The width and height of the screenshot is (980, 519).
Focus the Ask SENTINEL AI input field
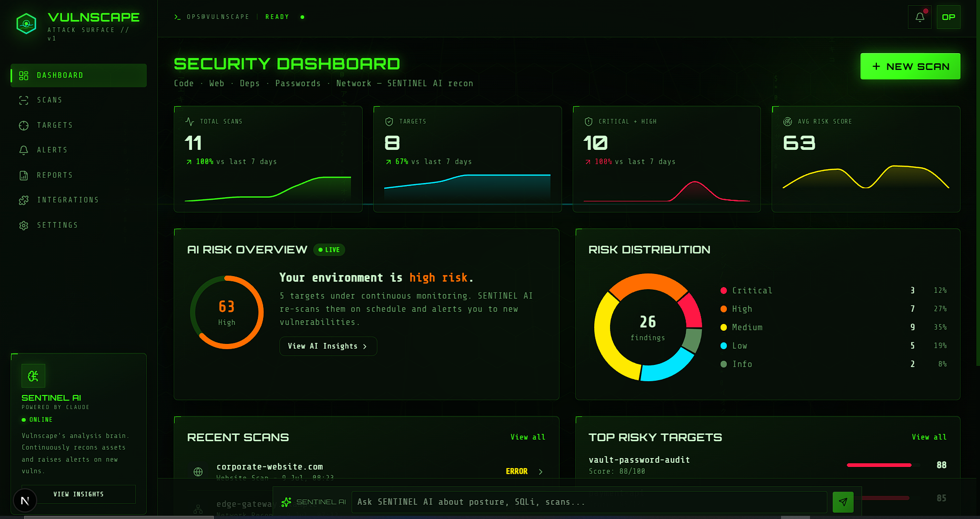pyautogui.click(x=589, y=502)
